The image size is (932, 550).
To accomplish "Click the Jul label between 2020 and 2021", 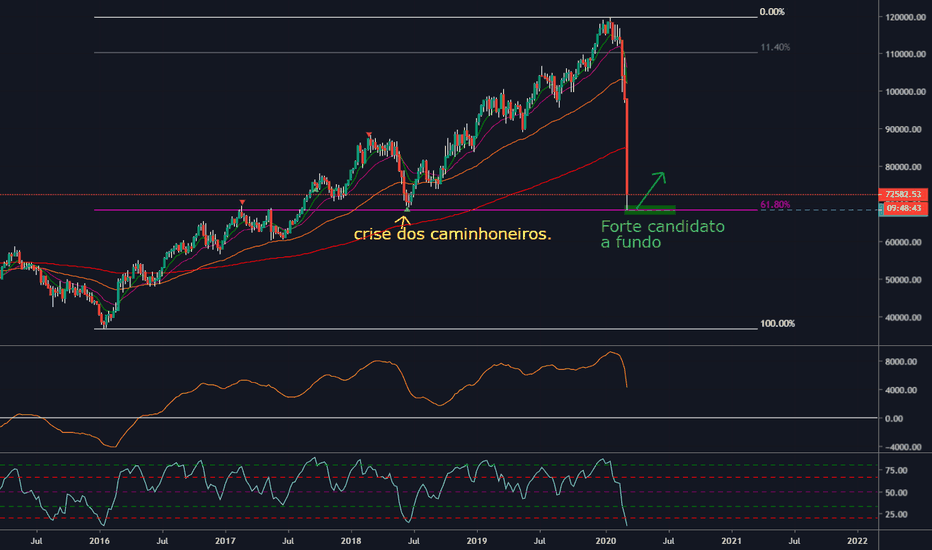I will tap(669, 540).
